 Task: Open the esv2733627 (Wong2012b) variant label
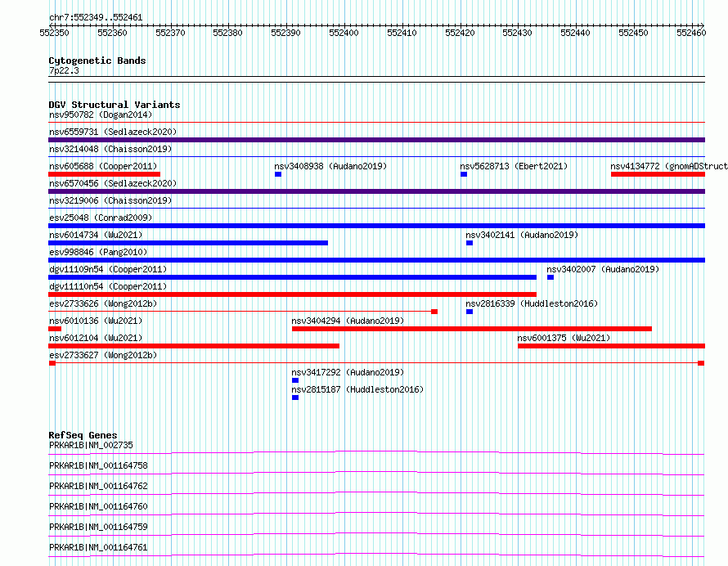click(x=103, y=355)
